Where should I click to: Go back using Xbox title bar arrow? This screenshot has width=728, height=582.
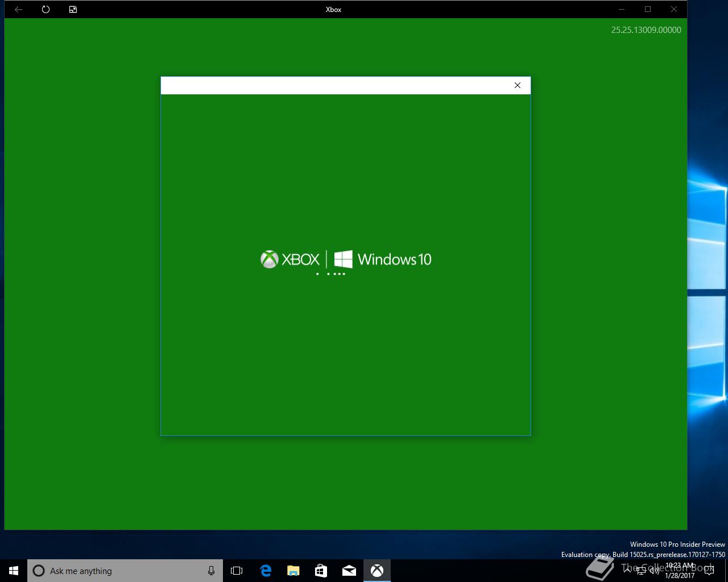pos(18,9)
